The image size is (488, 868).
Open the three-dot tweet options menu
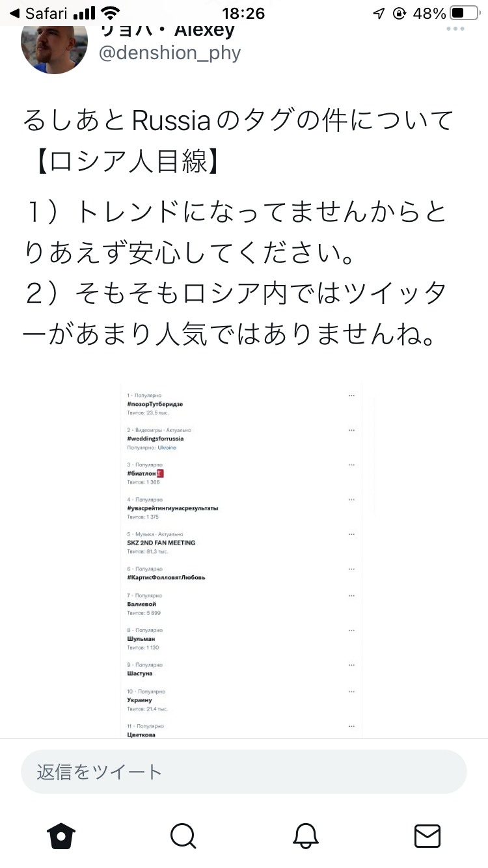tap(455, 29)
